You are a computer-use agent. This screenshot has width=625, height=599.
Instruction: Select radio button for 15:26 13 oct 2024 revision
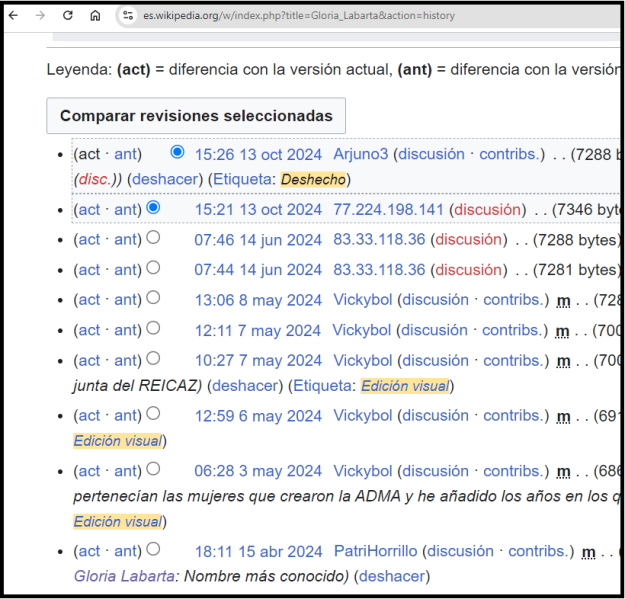177,152
